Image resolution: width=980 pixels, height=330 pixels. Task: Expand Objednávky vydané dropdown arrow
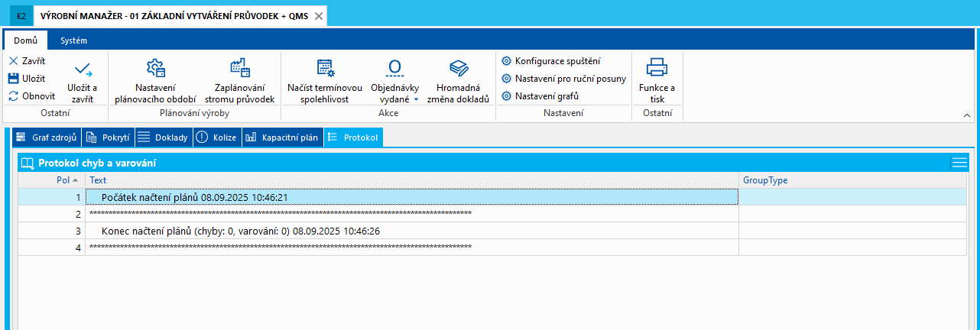[x=417, y=99]
